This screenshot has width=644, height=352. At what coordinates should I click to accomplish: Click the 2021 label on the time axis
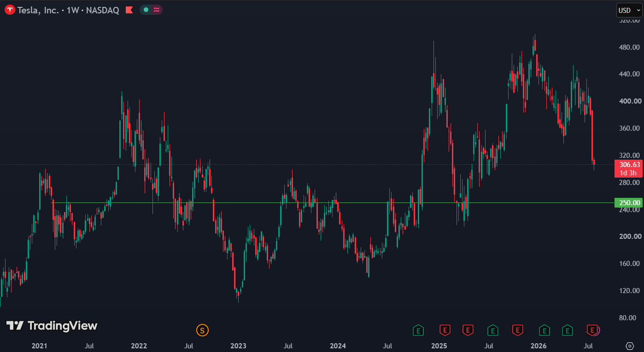pyautogui.click(x=39, y=346)
